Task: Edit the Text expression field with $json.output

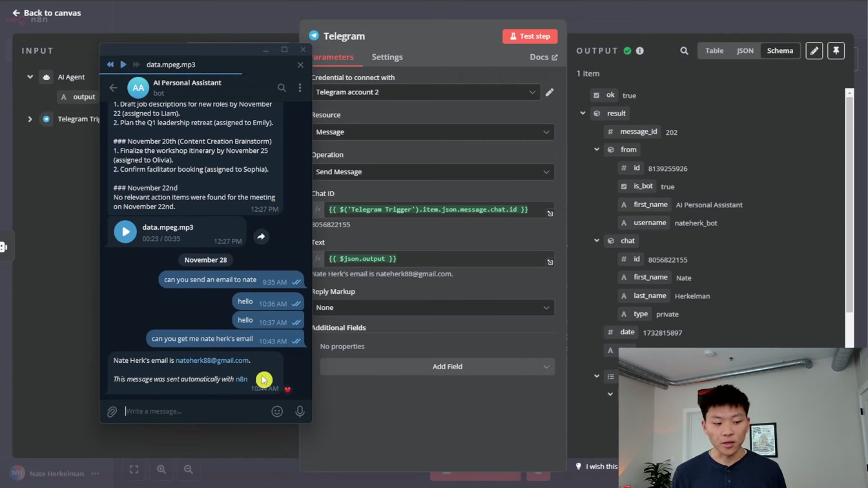Action: 433,259
